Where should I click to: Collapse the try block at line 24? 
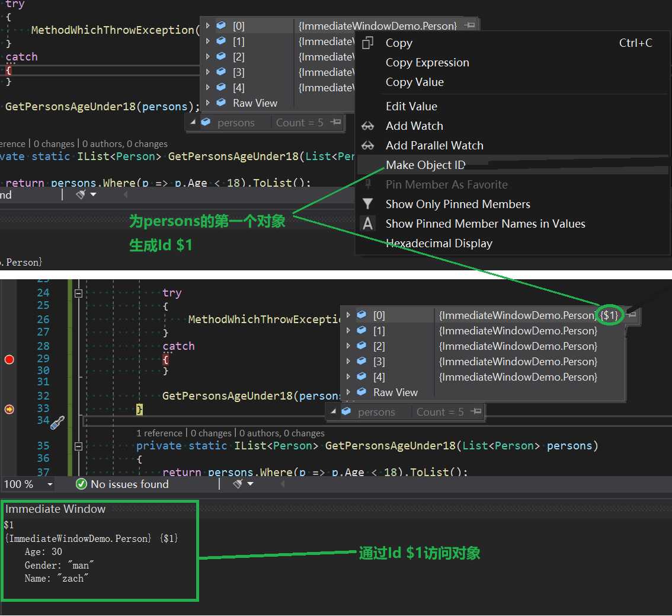click(78, 293)
